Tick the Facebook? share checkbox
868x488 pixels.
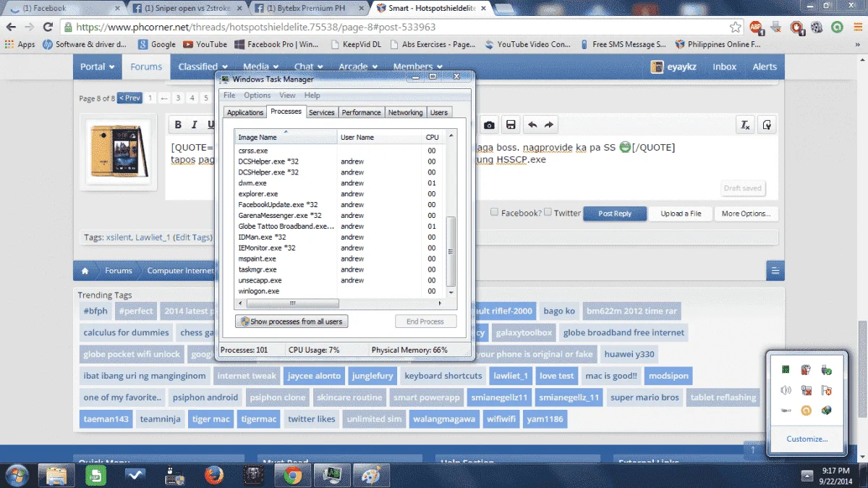pyautogui.click(x=494, y=212)
